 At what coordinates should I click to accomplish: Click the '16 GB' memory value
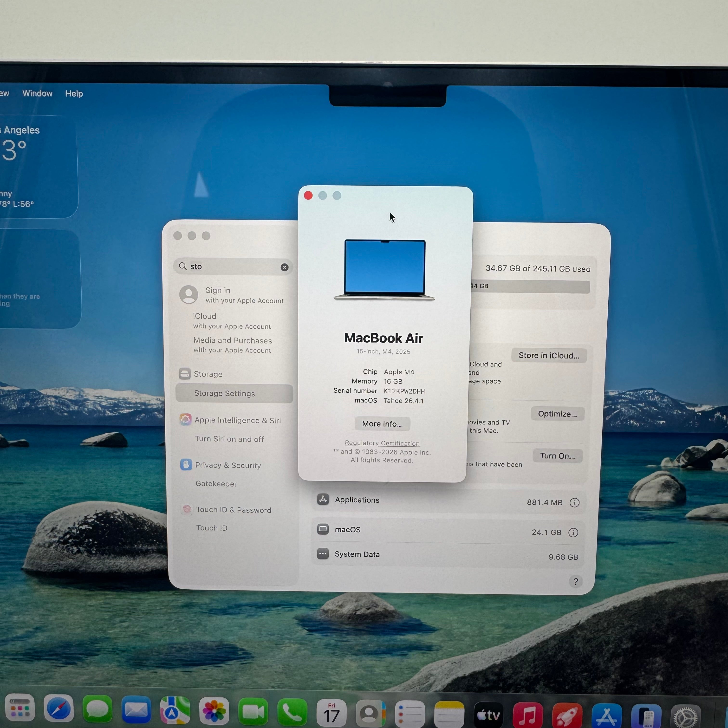pos(393,381)
